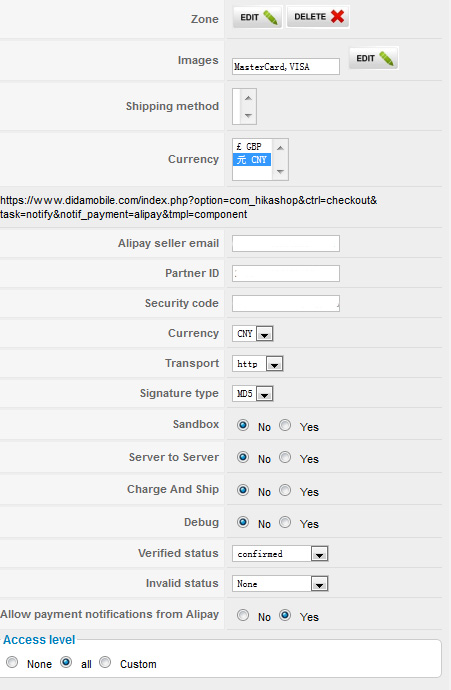Click the Shipping method list down arrow
Screen dimensions: 451x690
click(248, 115)
